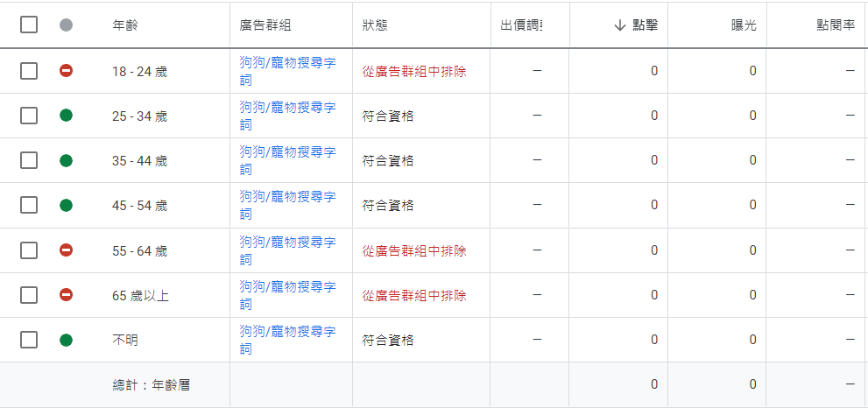Click the green status dot for 25 - 34 歲

click(x=66, y=116)
